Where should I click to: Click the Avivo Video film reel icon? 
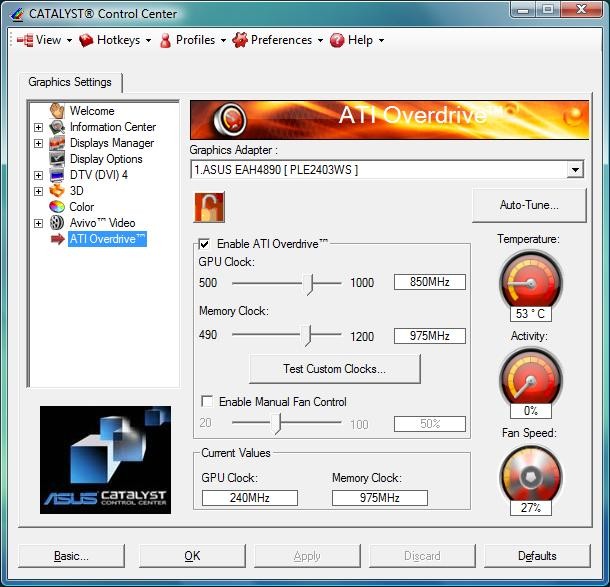57,223
